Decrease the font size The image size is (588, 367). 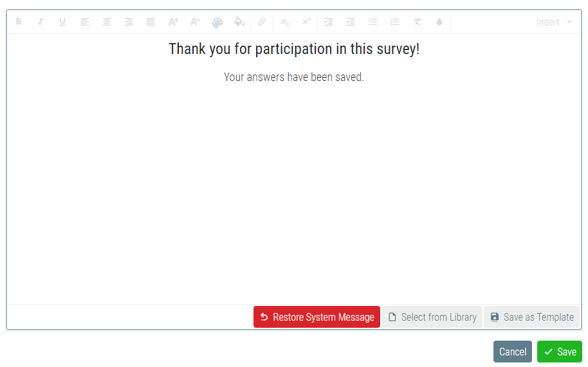click(x=195, y=22)
